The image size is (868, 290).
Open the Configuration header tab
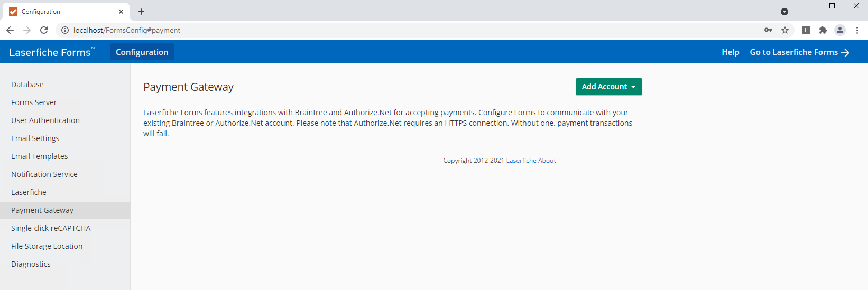142,52
